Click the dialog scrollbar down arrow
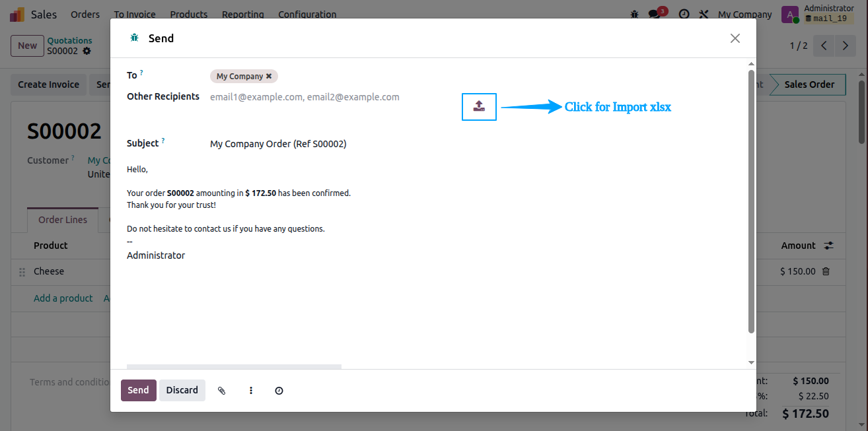868x431 pixels. (x=751, y=362)
